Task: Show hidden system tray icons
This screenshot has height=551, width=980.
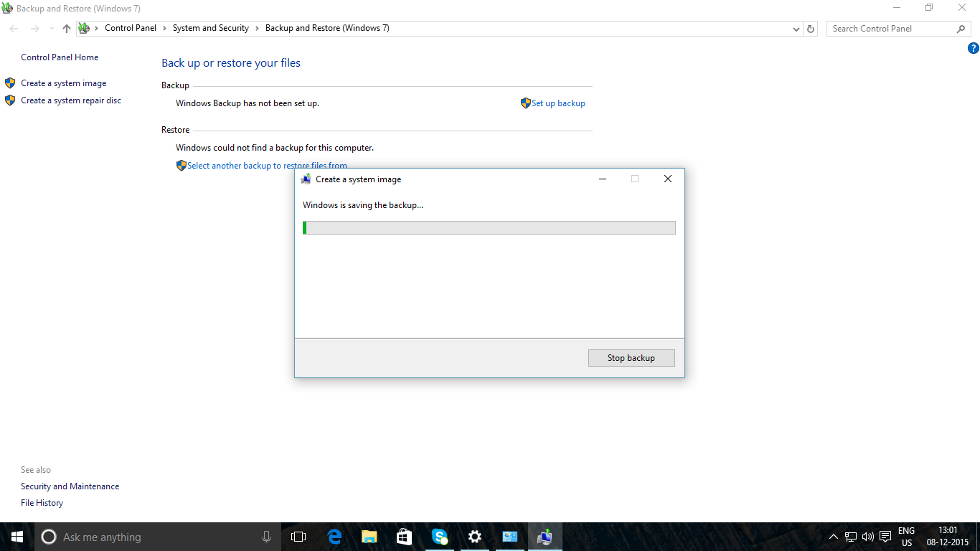Action: point(833,537)
